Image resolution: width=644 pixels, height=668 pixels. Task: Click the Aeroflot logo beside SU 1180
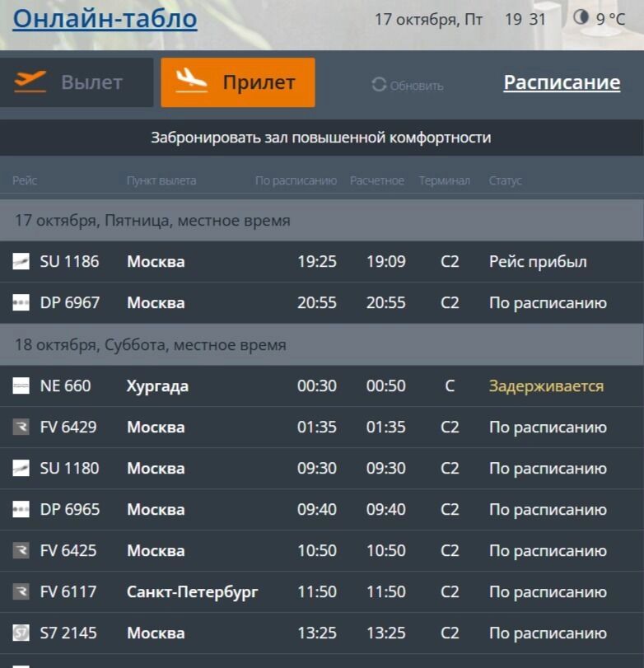pos(21,468)
